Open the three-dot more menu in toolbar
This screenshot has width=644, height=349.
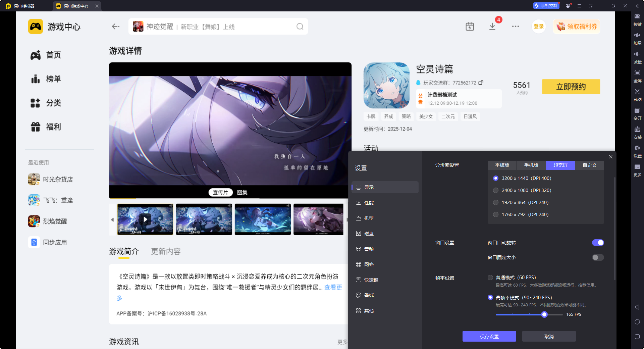[x=515, y=26]
